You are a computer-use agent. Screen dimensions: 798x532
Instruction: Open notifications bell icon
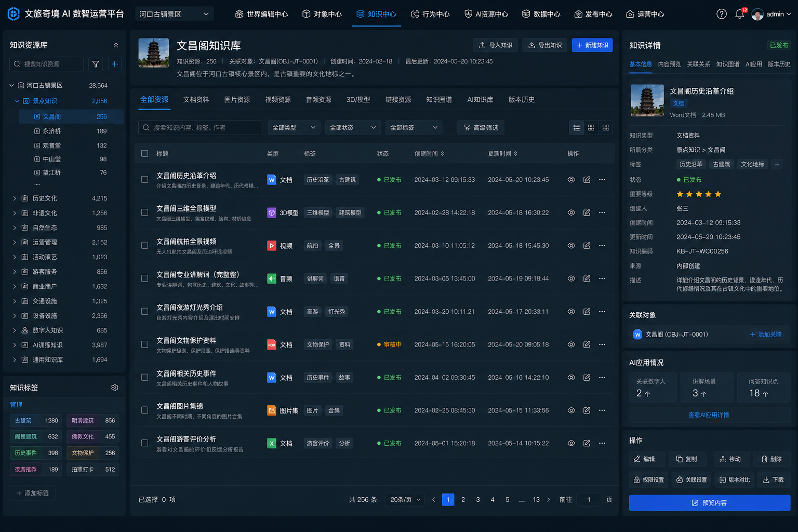tap(740, 14)
